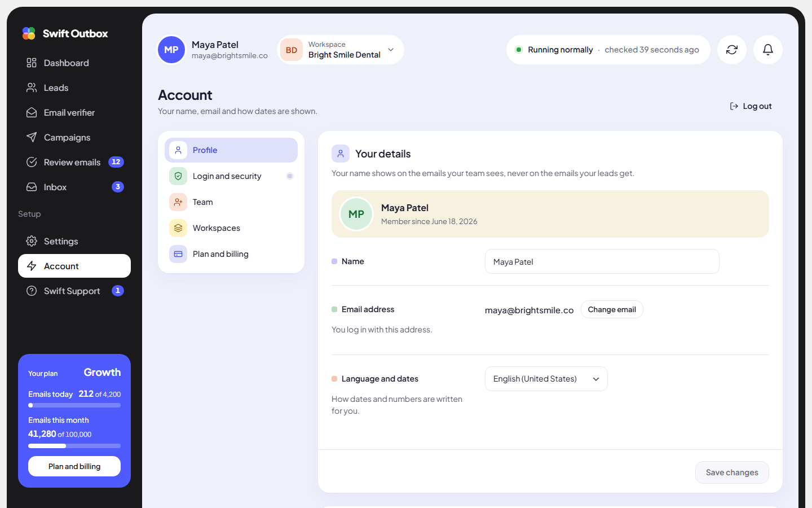Screen dimensions: 812x508
Task: Click the Settings gear icon
Action: [32, 241]
